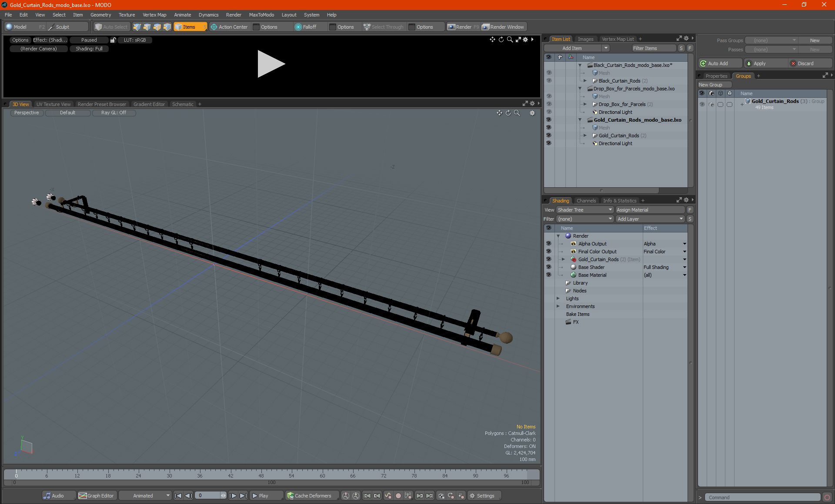Go to first frame
This screenshot has width=835, height=504.
178,496
